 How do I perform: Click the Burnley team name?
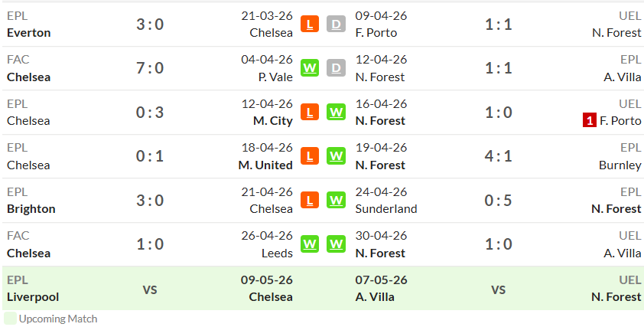coord(620,165)
